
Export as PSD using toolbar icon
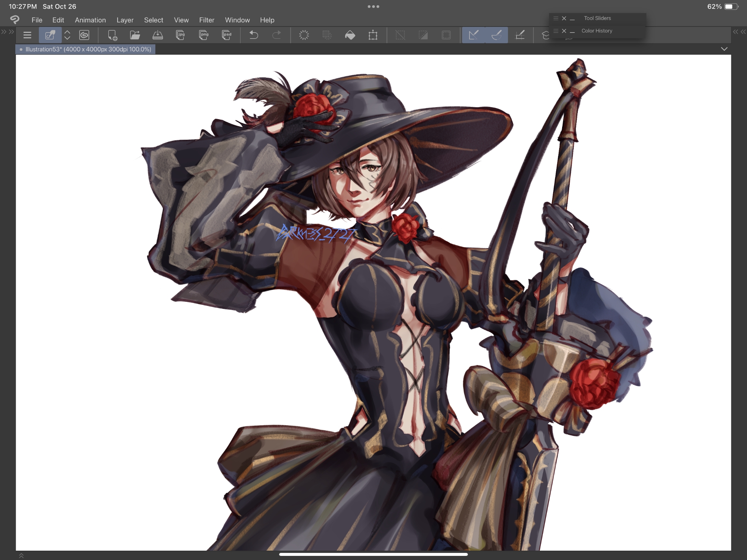click(x=226, y=35)
